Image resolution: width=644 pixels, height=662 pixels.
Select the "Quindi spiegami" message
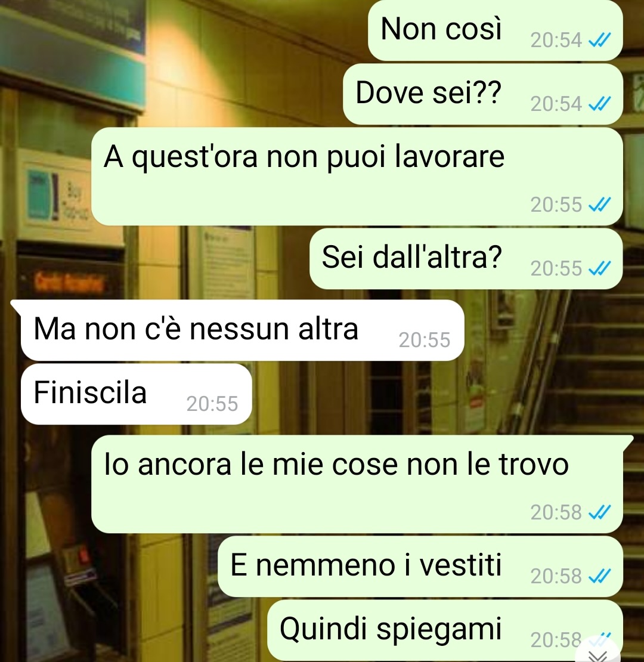click(445, 630)
